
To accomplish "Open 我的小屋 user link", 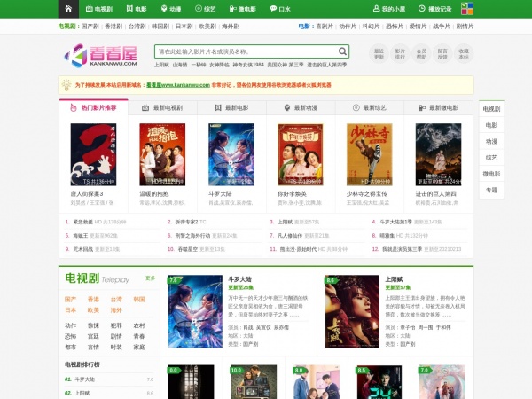I will [389, 9].
